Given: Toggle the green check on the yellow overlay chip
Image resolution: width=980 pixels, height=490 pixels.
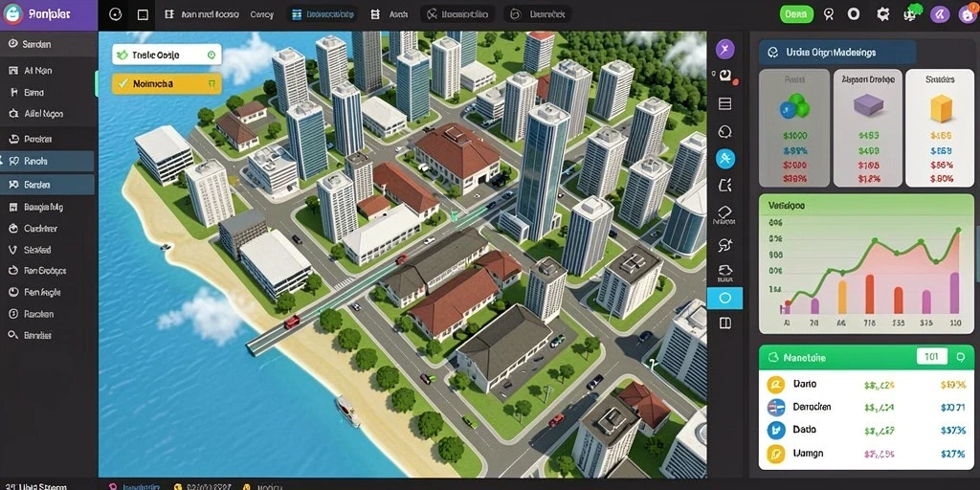Looking at the screenshot, I should [x=122, y=83].
